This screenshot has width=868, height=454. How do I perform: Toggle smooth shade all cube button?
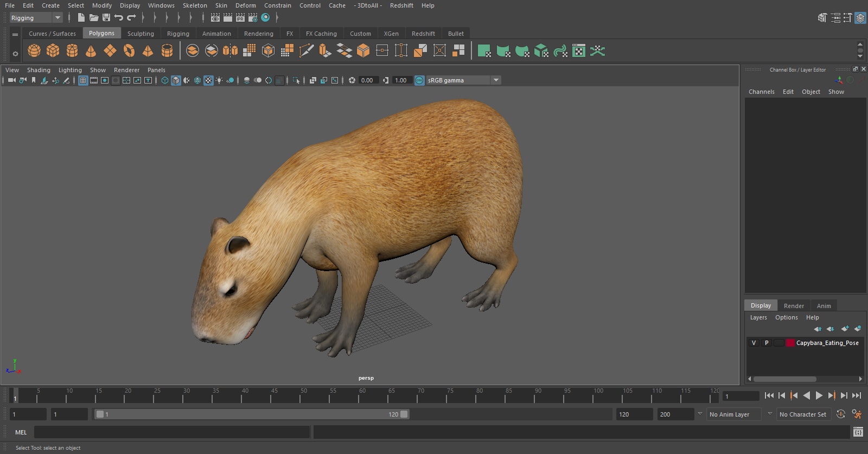(x=176, y=80)
